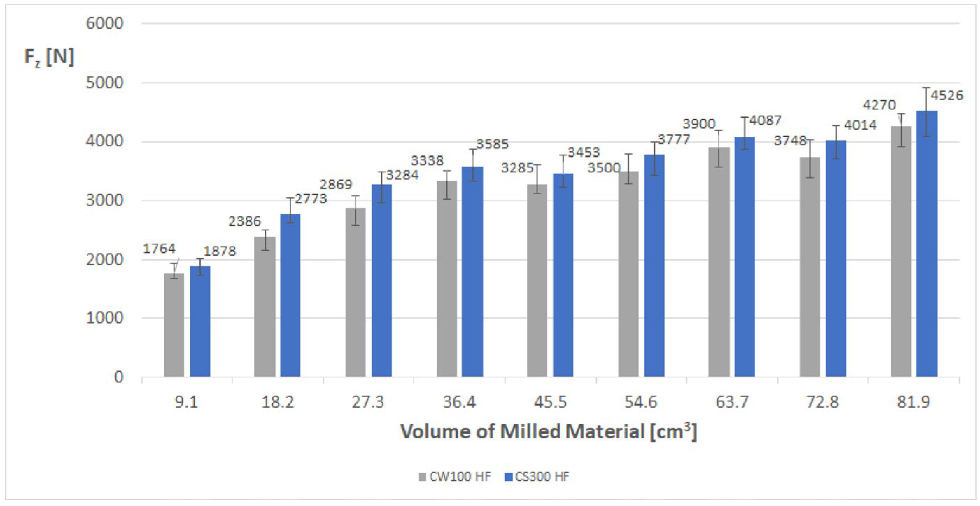The image size is (980, 506).
Task: Click the data label 3285
Action: coord(517,168)
